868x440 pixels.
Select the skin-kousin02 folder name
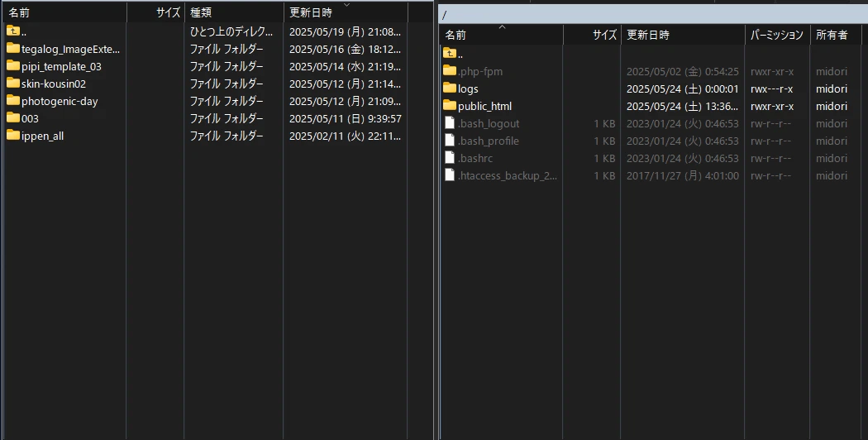tap(54, 84)
